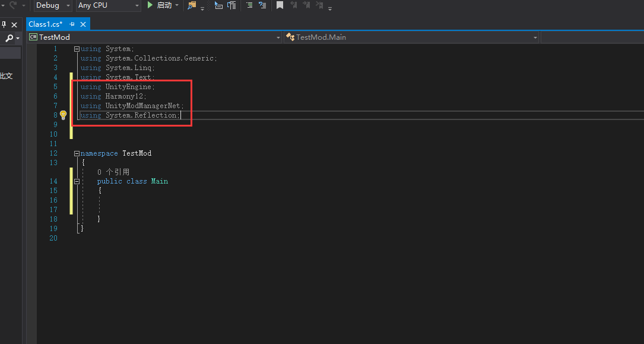Toggle auto-hide pin on the left tool window

(4, 24)
